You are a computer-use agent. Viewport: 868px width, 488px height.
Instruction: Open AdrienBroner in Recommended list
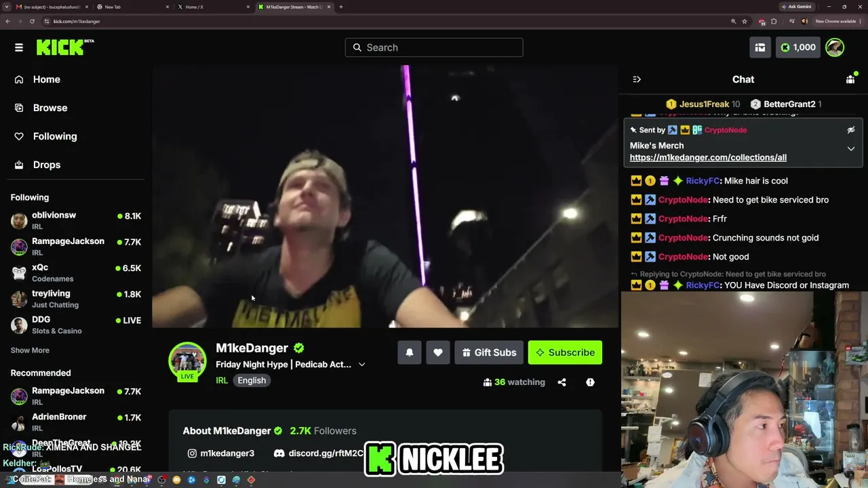tap(76, 422)
